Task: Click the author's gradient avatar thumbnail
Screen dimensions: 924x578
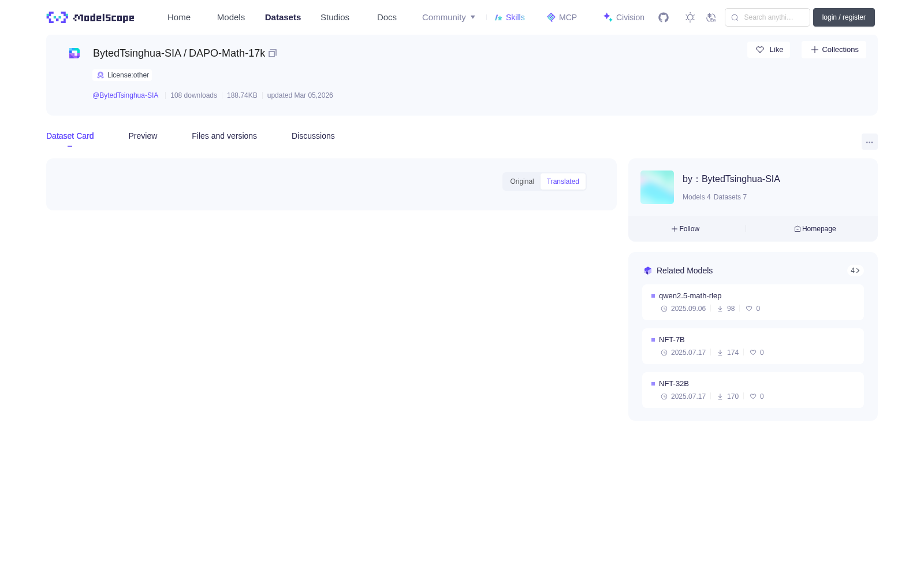Action: tap(657, 187)
